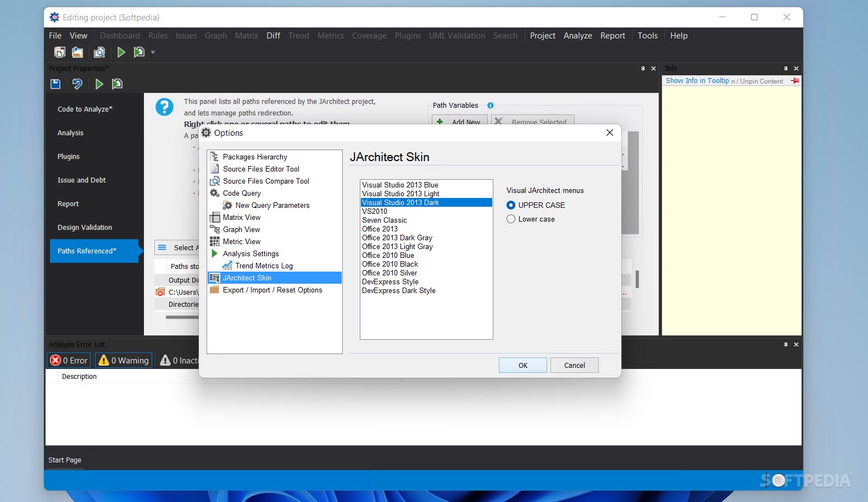Select the Code to Analyze section
Image resolution: width=868 pixels, height=502 pixels.
coord(94,109)
